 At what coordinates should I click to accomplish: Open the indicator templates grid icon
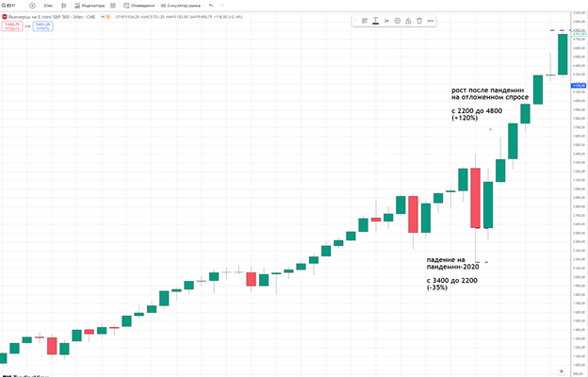tap(113, 6)
